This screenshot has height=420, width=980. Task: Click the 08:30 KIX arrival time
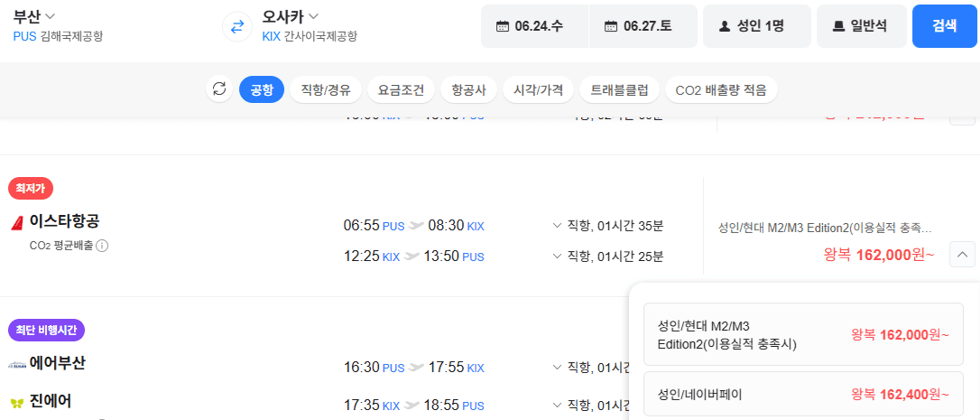[457, 225]
